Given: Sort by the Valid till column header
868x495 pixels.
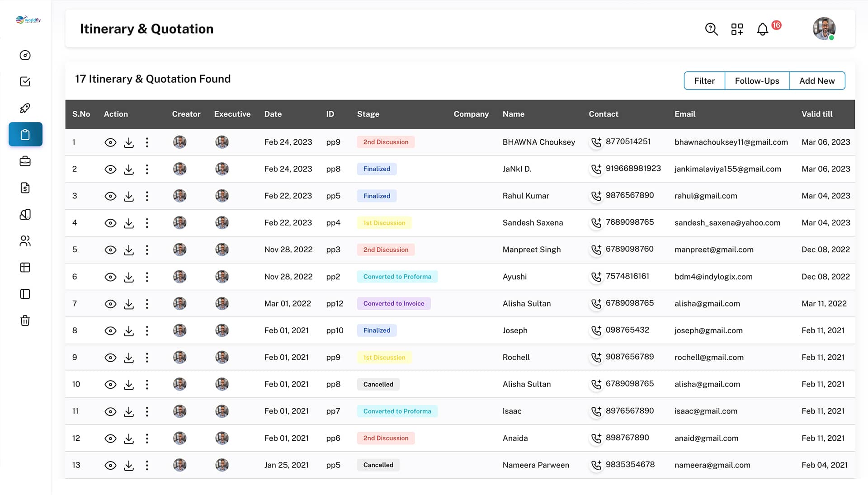Looking at the screenshot, I should 817,114.
